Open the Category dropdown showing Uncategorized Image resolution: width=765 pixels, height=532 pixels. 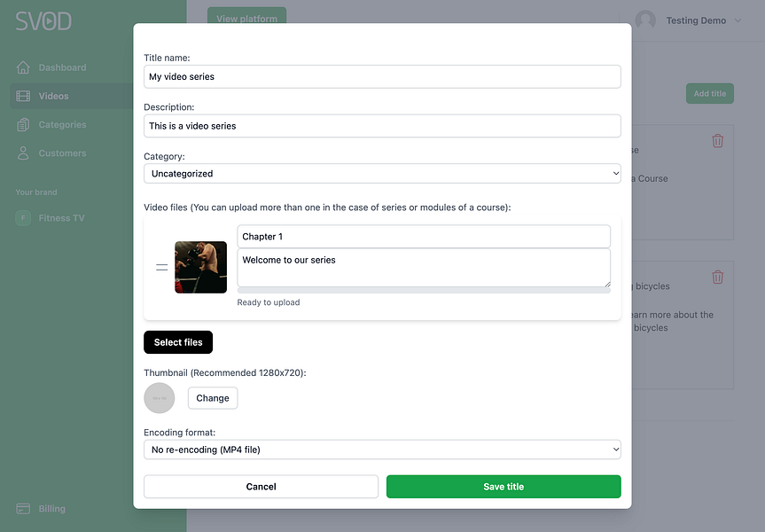pos(382,174)
